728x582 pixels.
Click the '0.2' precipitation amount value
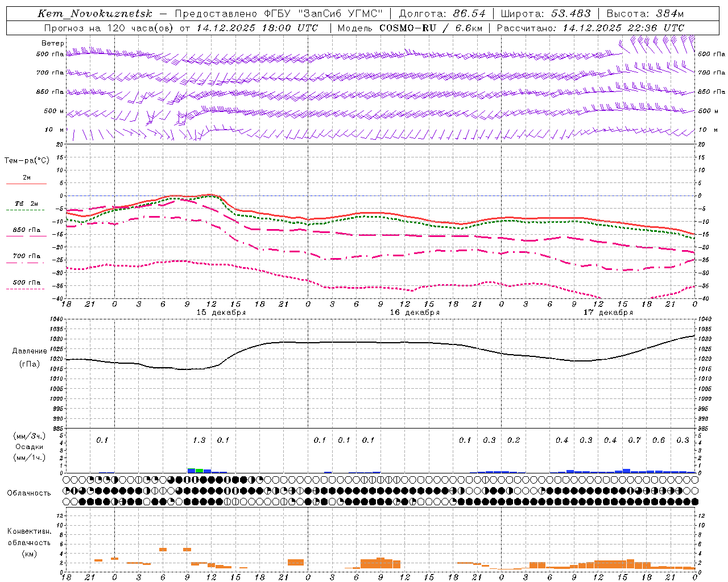pos(514,440)
